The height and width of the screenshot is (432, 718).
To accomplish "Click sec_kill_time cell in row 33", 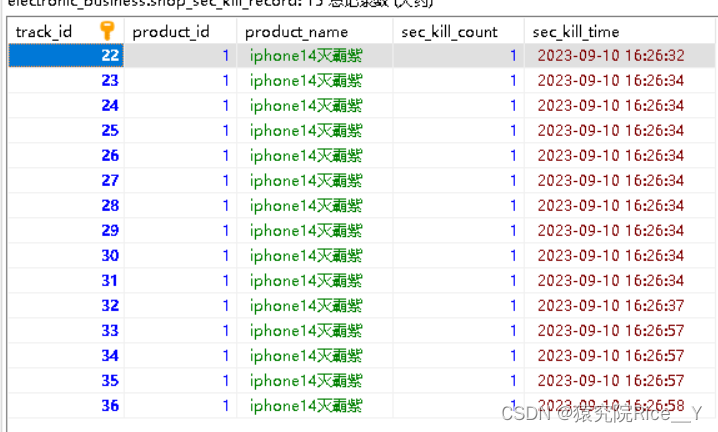I will pos(620,330).
